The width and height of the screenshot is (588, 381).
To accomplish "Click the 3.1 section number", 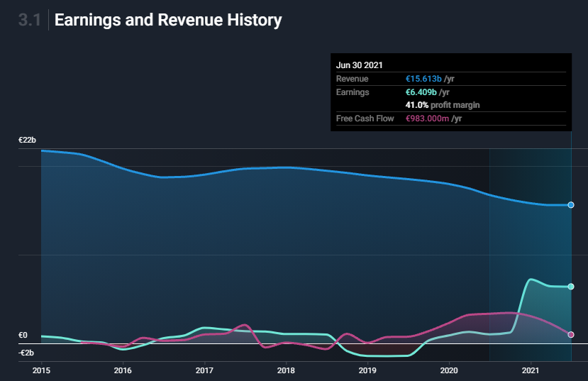I will click(x=30, y=21).
